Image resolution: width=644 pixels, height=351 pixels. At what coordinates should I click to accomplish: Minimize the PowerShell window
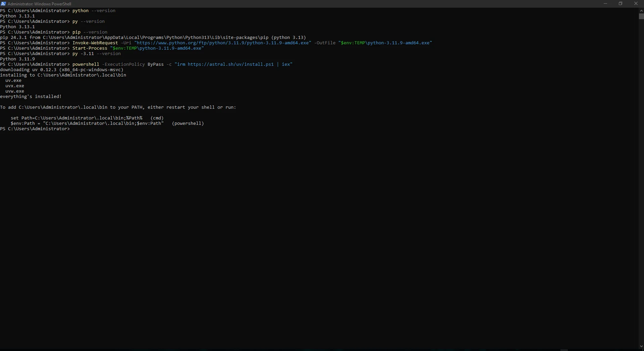point(605,4)
